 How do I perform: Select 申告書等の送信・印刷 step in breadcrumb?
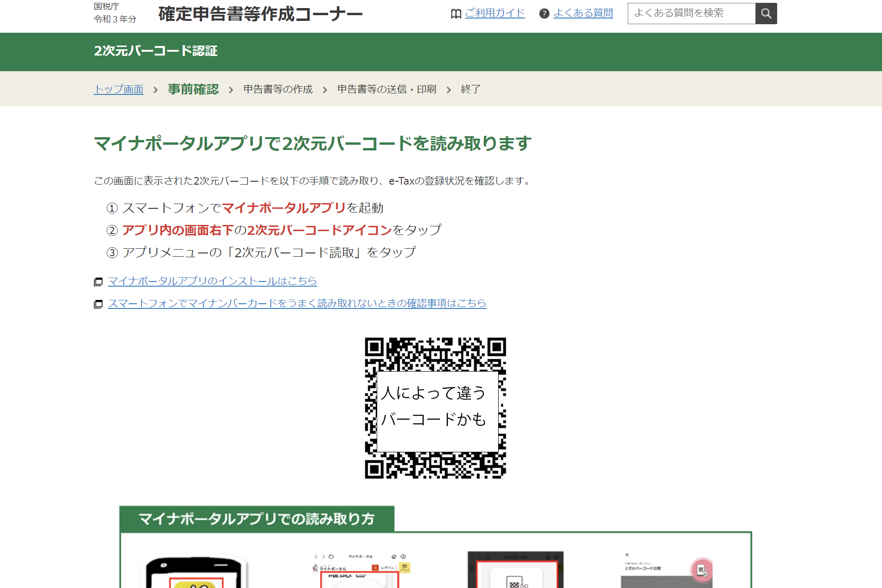click(x=387, y=89)
